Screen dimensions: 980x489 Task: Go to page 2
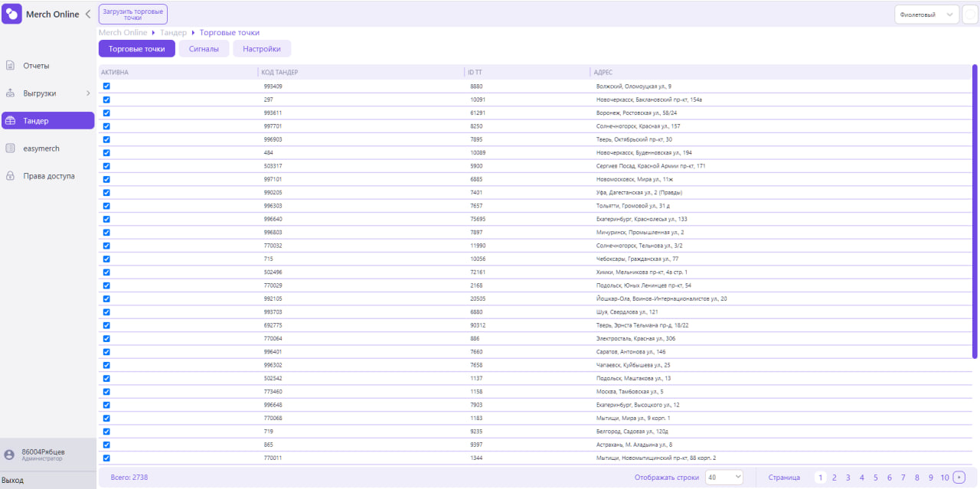[x=834, y=478]
